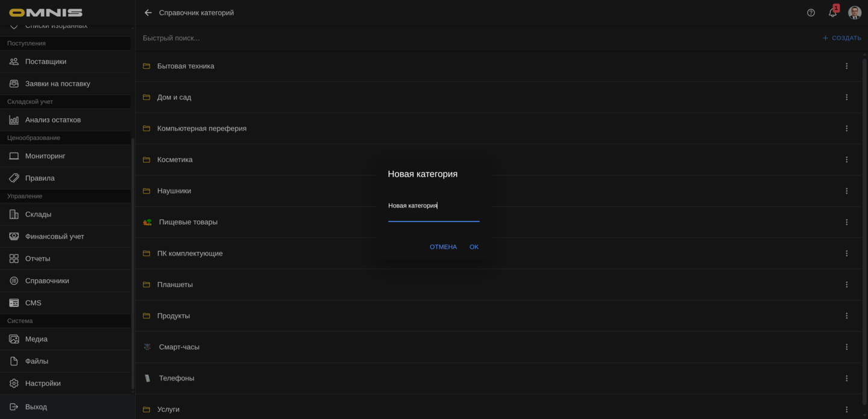Select Настройки in the sidebar
Image resolution: width=868 pixels, height=419 pixels.
coord(42,383)
